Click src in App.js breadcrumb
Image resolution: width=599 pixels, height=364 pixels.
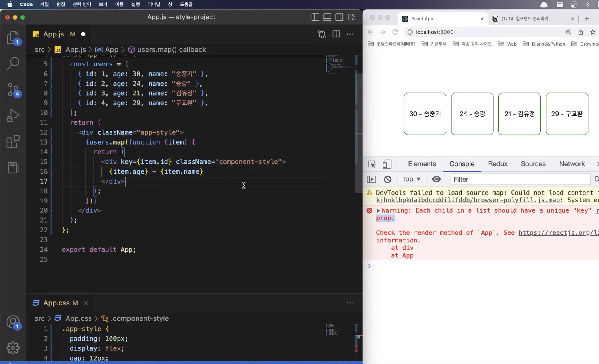point(40,50)
